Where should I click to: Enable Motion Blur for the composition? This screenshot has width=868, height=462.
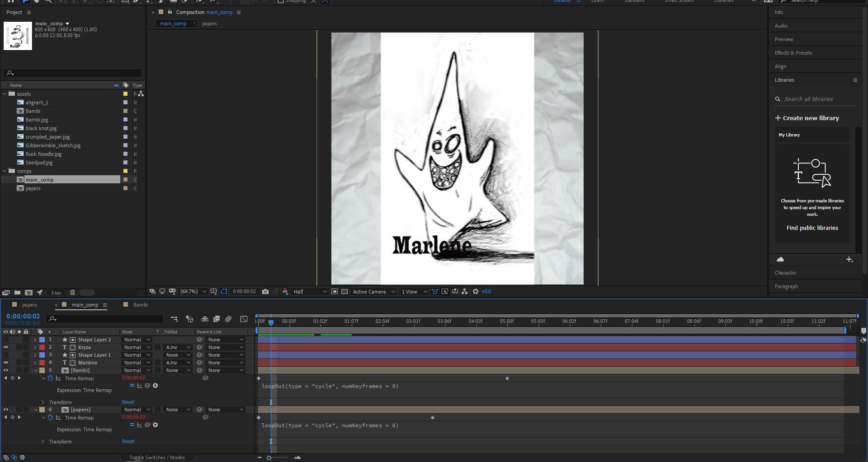tap(228, 319)
